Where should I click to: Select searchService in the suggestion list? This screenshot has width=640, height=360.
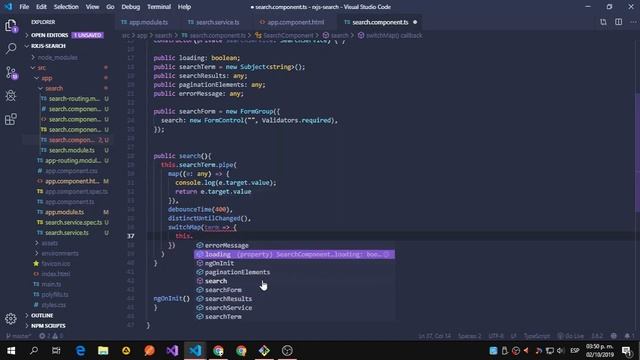coord(294,308)
